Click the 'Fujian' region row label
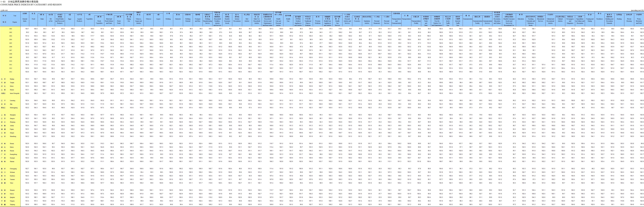 pos(12,129)
